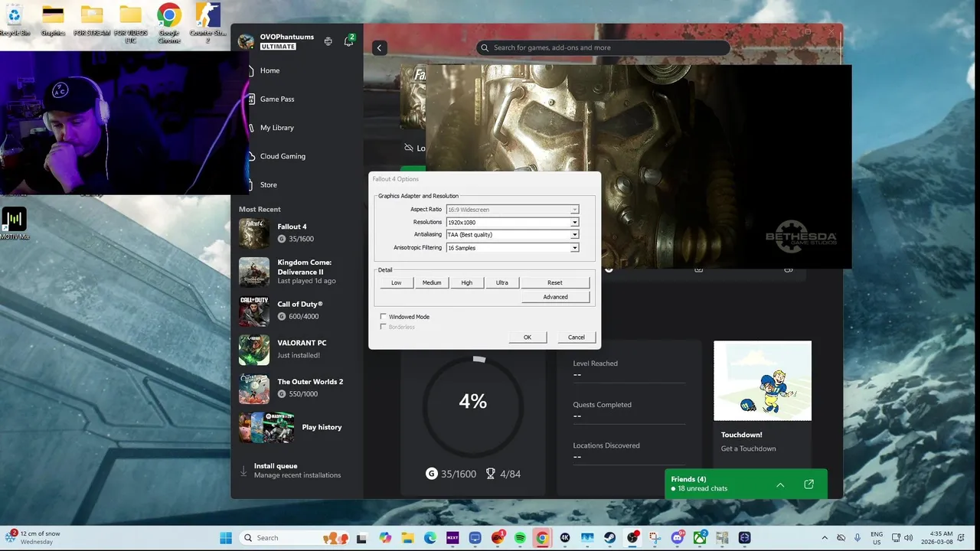Open Fallout 4 in Most Recent list
This screenshot has width=980, height=551.
point(297,233)
